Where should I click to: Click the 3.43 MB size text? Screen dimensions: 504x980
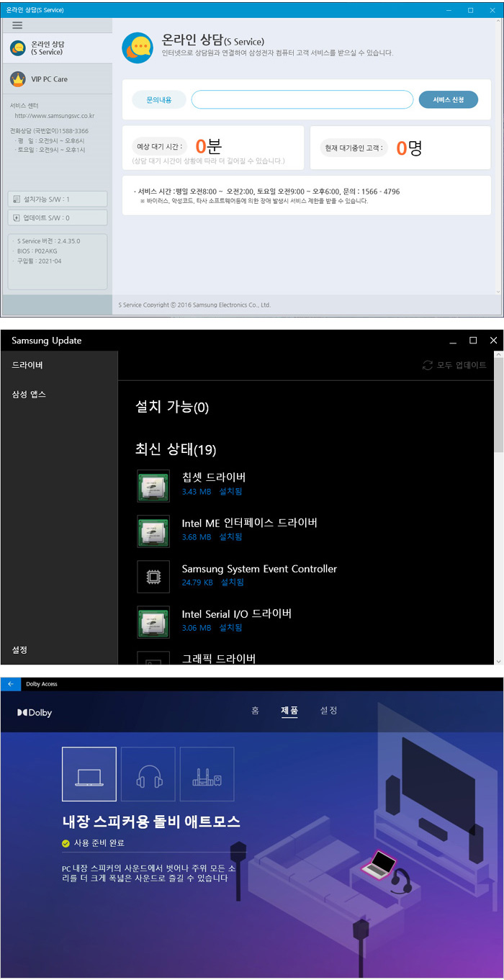click(197, 492)
